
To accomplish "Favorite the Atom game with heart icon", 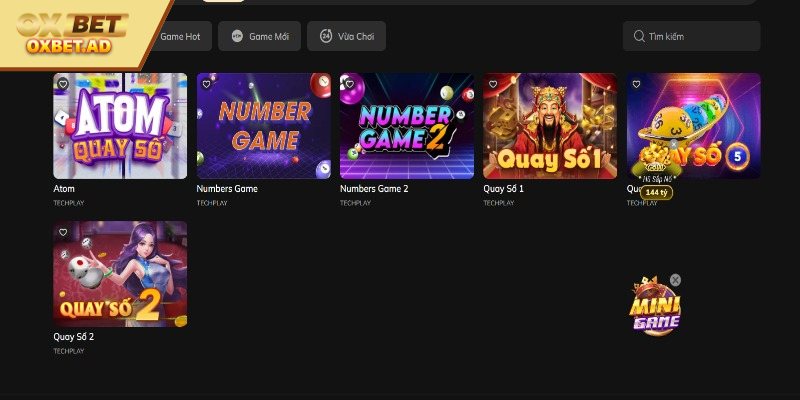I will click(x=63, y=84).
